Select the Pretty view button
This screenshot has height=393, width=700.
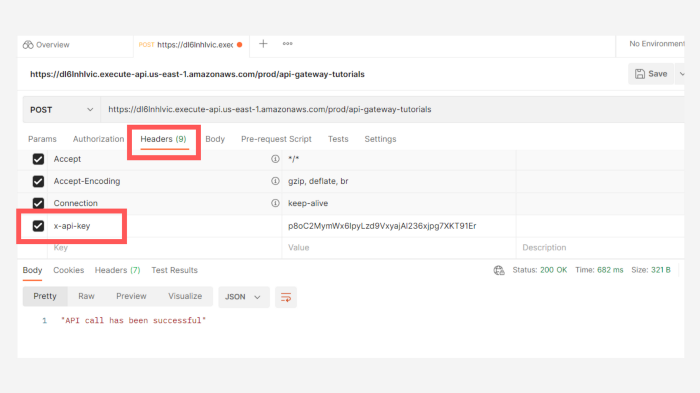[x=45, y=296]
